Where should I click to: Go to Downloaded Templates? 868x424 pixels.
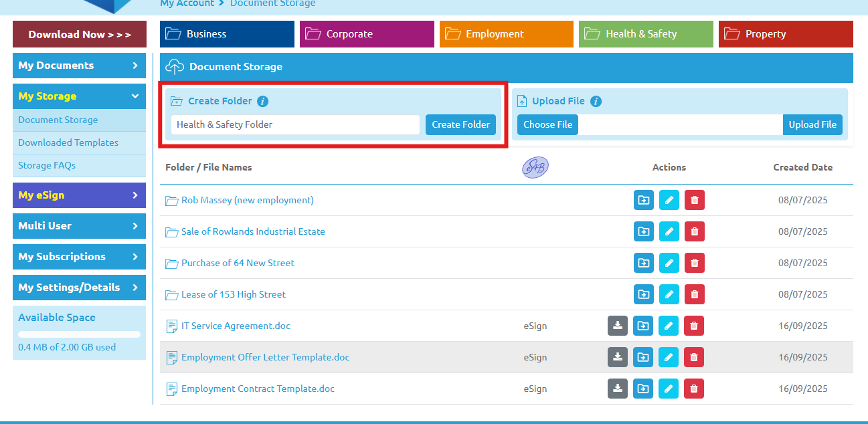[68, 142]
